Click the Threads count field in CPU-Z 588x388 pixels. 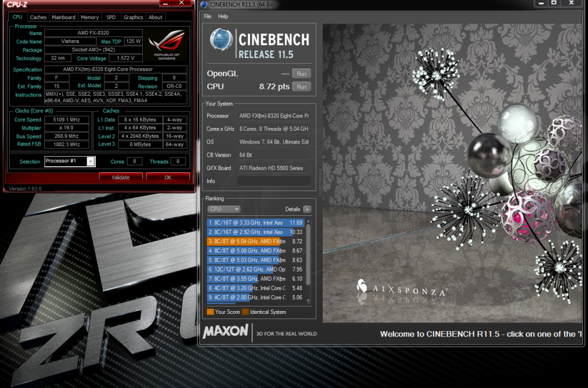(178, 162)
